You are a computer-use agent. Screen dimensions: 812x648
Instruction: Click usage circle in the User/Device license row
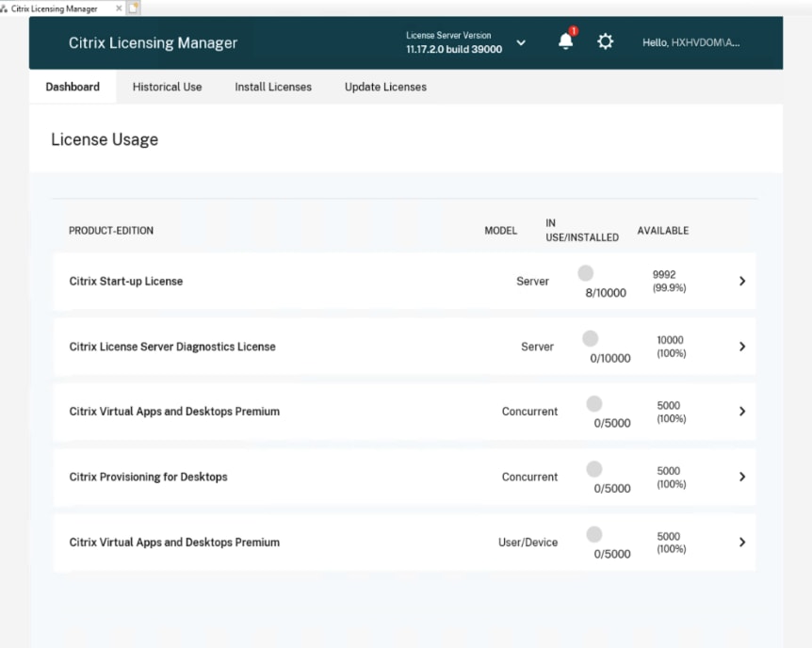pos(594,534)
